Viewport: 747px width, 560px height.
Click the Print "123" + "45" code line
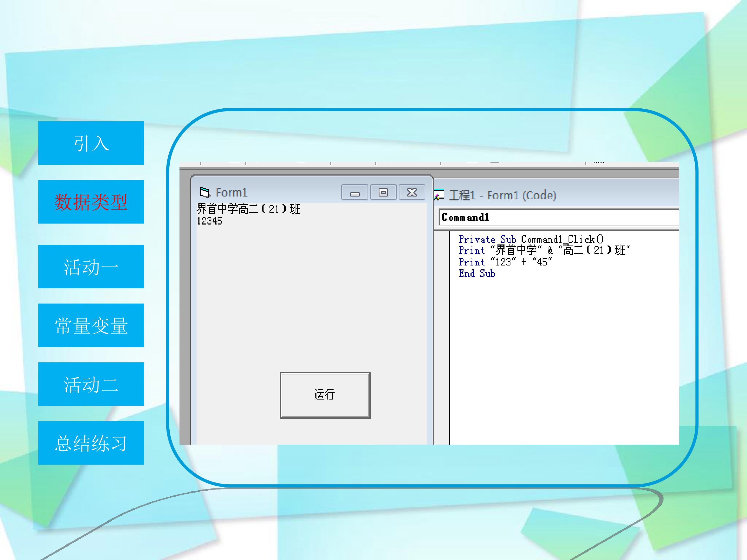click(x=505, y=262)
